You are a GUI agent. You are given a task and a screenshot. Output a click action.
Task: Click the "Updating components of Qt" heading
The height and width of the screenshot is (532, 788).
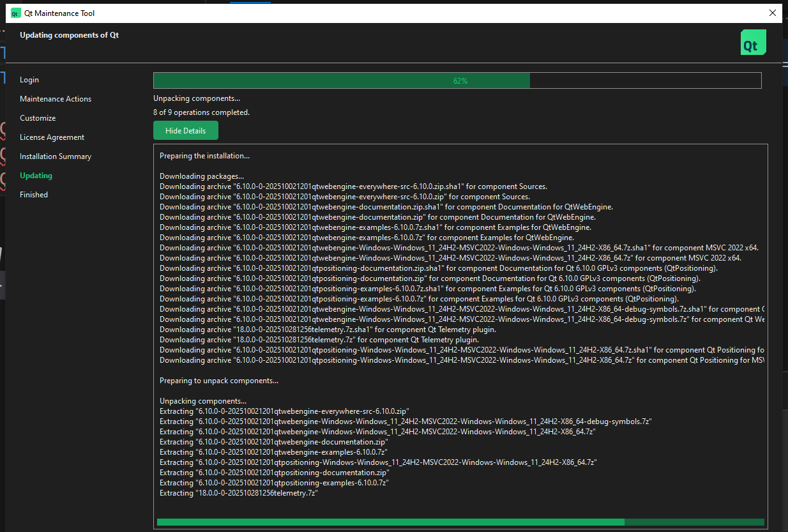69,35
